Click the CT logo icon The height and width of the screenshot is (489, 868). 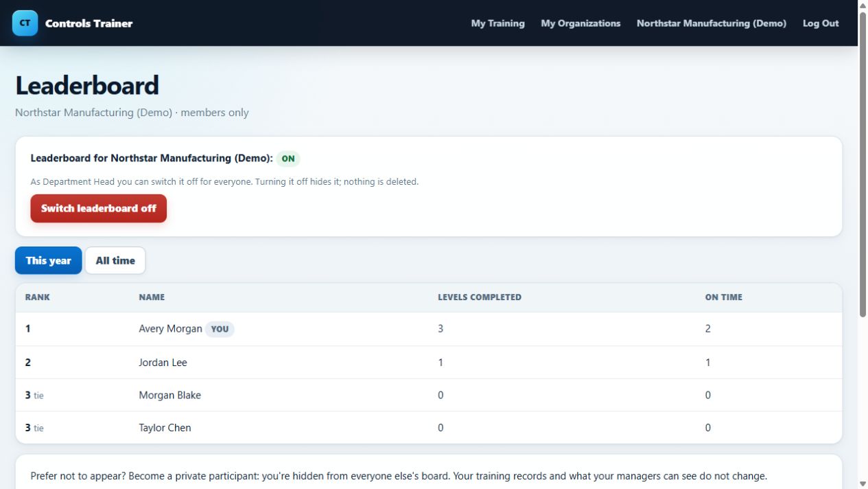tap(25, 23)
